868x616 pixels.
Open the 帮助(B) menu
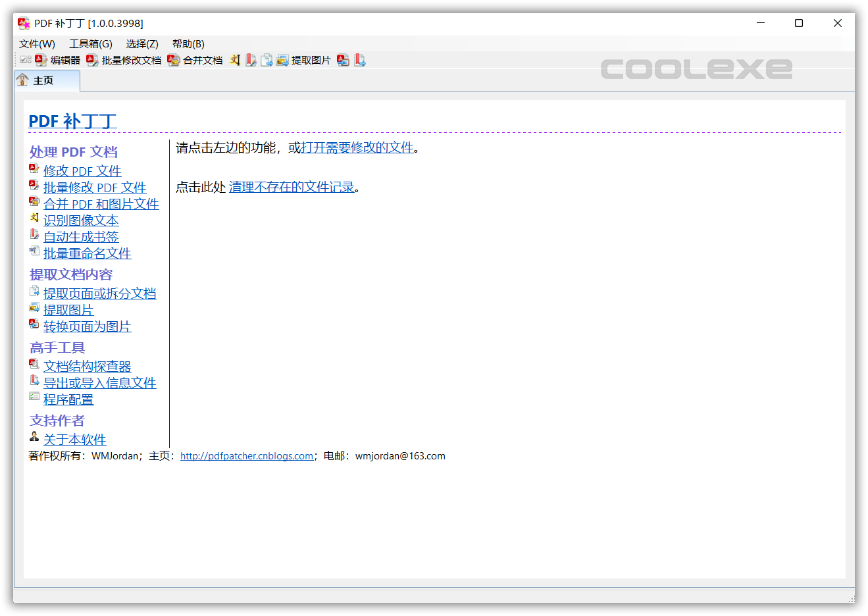188,43
